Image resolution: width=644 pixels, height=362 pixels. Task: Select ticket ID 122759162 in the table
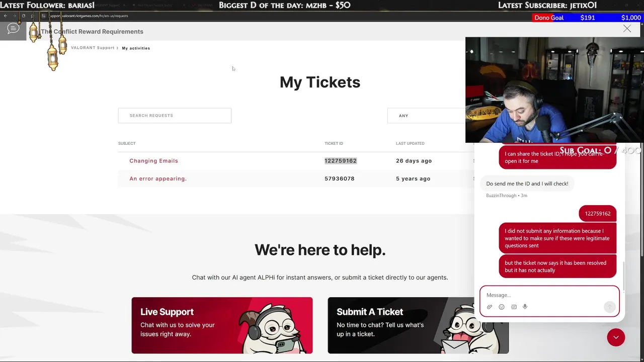(341, 161)
